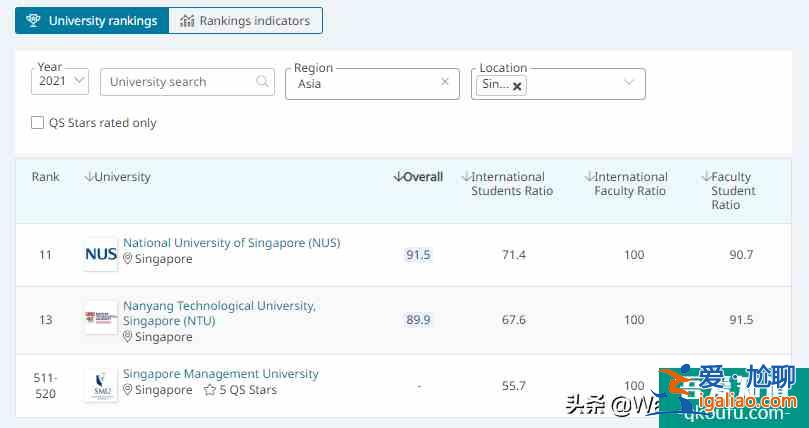Sort by the University column arrow

click(x=89, y=177)
